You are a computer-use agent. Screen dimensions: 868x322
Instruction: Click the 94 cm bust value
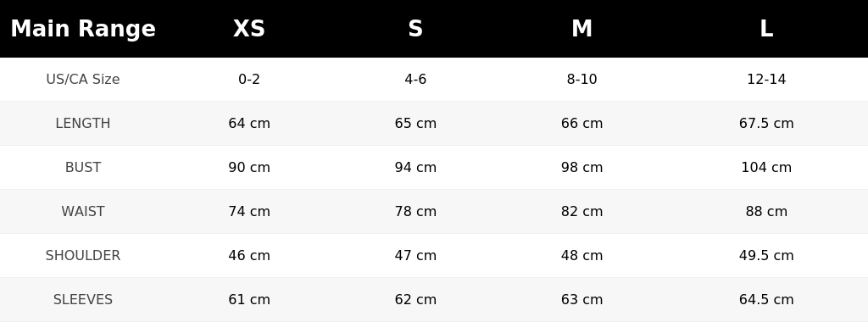coord(415,167)
